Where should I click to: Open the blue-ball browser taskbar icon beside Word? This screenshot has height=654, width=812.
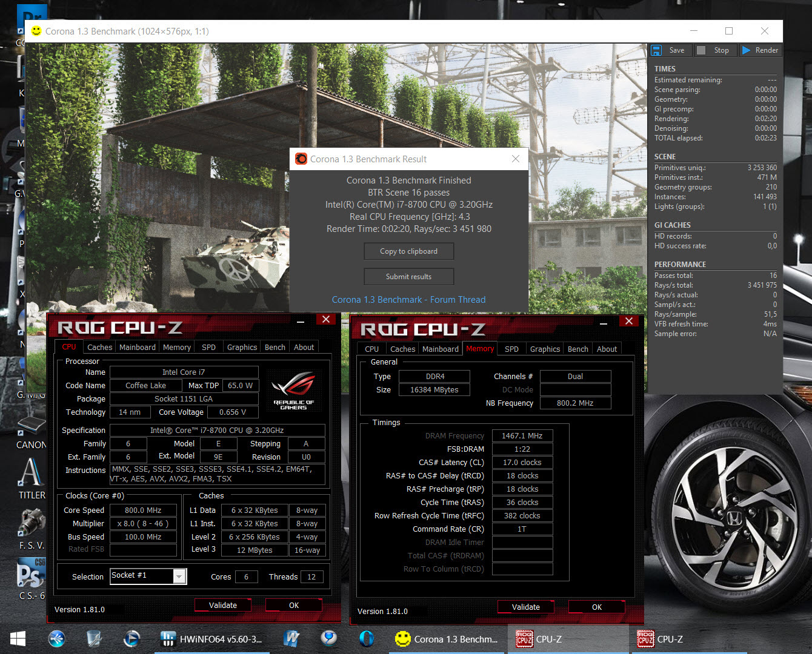pyautogui.click(x=329, y=639)
